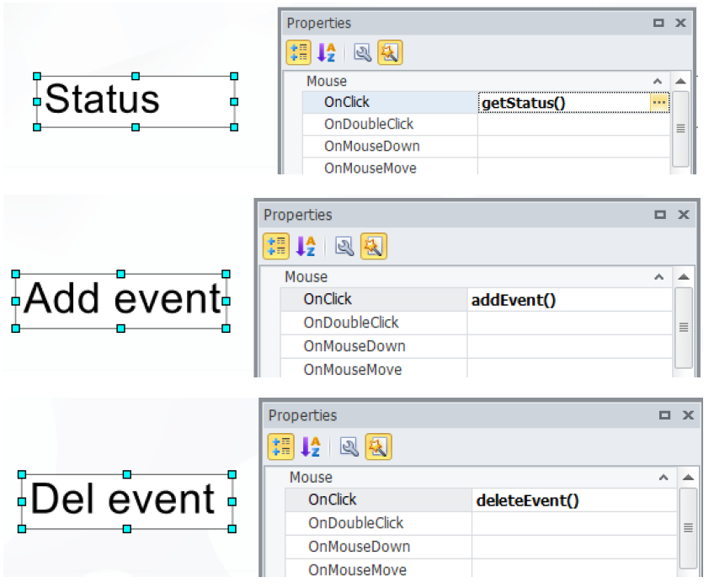Viewport: 709px width, 588px height.
Task: Click Events icon in Status Properties panel
Action: tap(390, 52)
